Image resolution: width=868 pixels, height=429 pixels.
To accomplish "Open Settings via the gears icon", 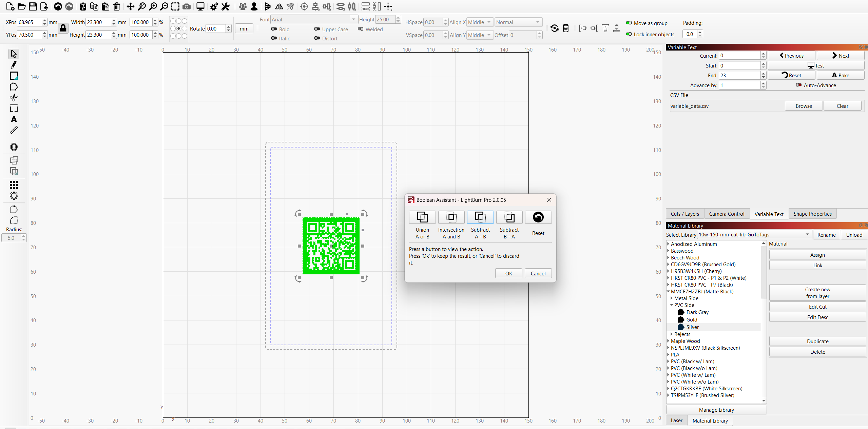I will pyautogui.click(x=214, y=6).
